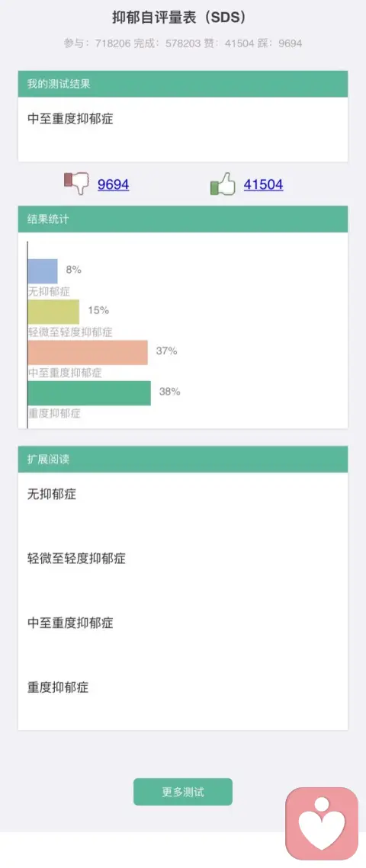The height and width of the screenshot is (868, 366).
Task: Click the participation statistics line
Action: click(183, 43)
